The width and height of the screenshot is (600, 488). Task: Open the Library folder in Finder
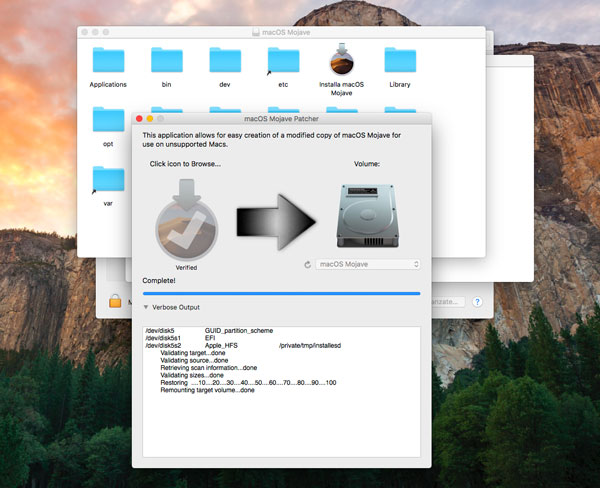click(400, 60)
